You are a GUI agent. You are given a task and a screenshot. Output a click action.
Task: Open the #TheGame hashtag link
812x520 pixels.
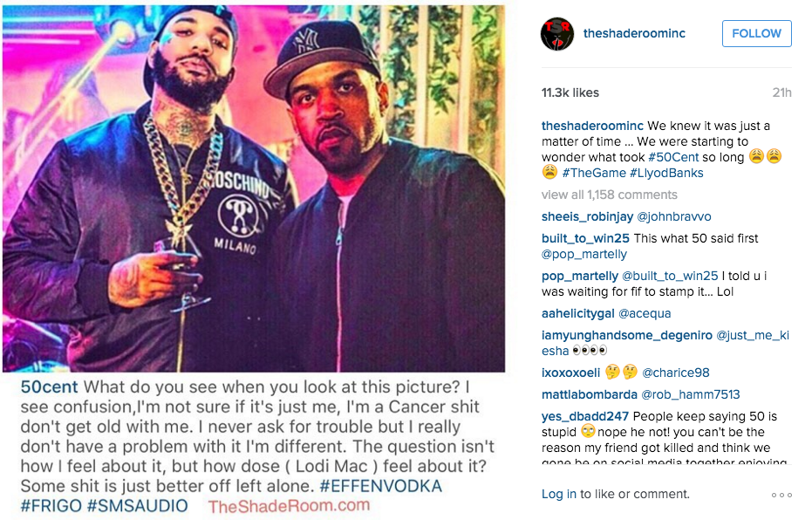(x=593, y=173)
